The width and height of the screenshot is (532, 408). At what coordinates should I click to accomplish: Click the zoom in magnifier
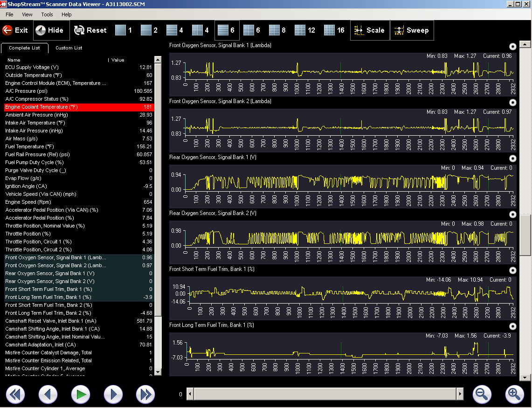click(514, 394)
